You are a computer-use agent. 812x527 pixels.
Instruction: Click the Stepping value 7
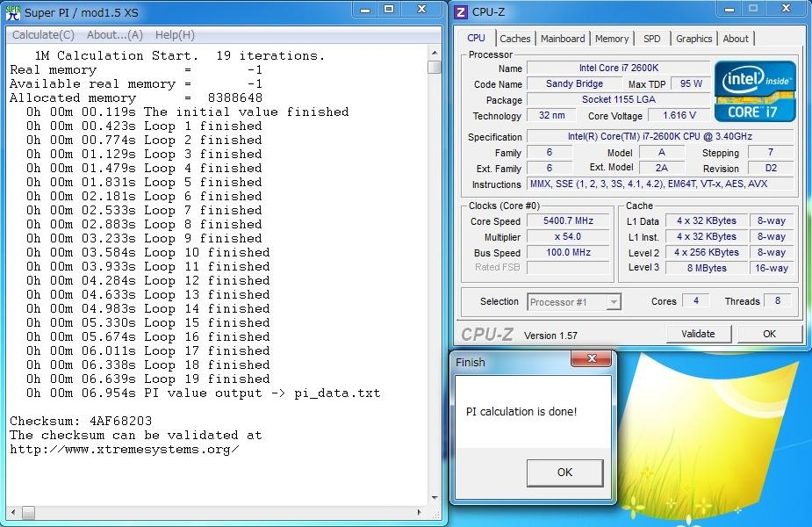pos(771,152)
